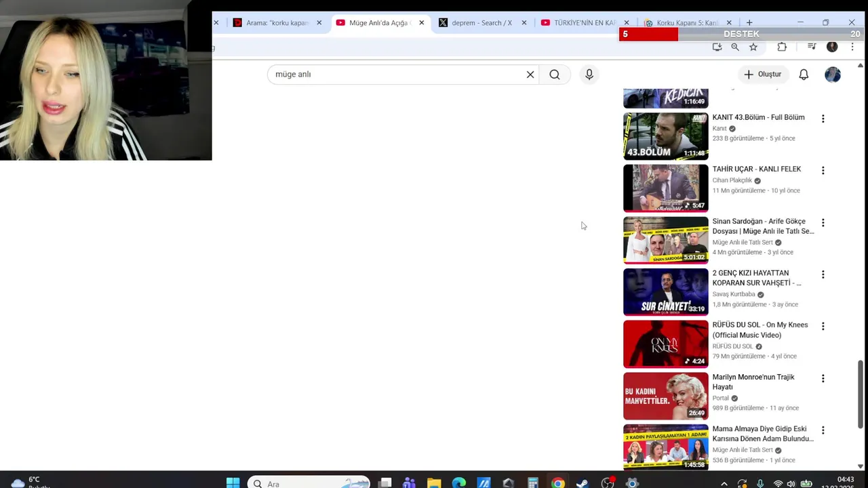Viewport: 868px width, 488px height.
Task: Open Chrome extensions puzzle icon
Action: point(782,47)
